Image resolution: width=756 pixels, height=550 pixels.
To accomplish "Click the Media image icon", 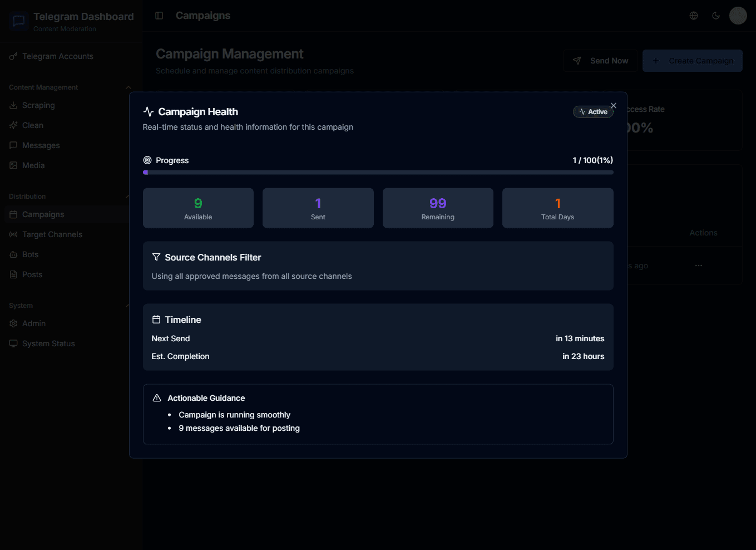I will [x=13, y=165].
